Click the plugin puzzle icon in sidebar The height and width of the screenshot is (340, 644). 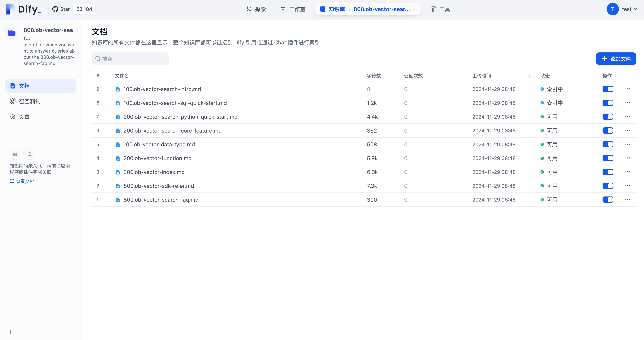[x=29, y=154]
